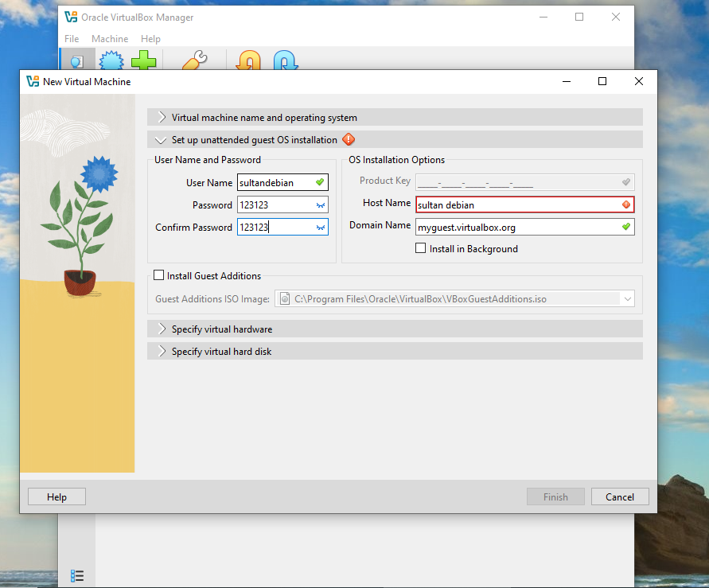Viewport: 709px width, 588px height.
Task: Open the Help menu in VirtualBox Manager
Action: point(150,39)
